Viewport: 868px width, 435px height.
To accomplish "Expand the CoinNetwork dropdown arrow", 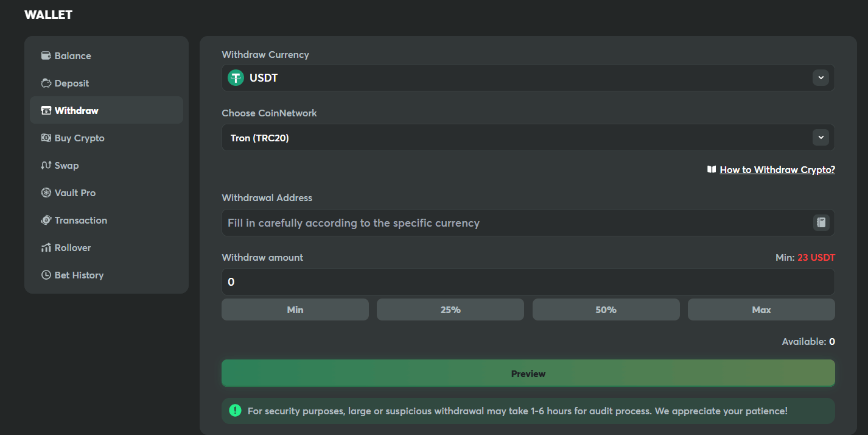I will [x=821, y=138].
